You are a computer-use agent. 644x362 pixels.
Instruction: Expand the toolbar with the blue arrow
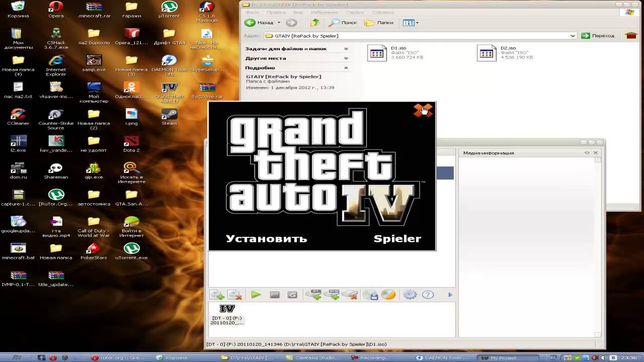pyautogui.click(x=450, y=295)
